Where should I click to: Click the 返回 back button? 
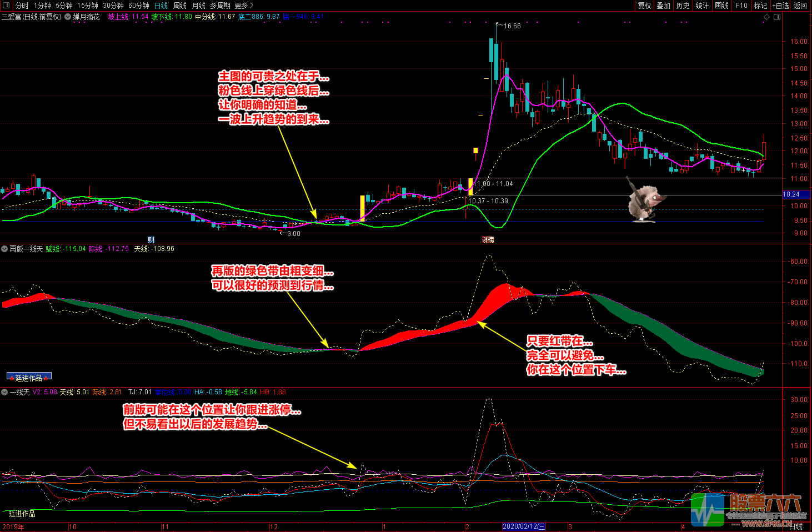(x=800, y=6)
